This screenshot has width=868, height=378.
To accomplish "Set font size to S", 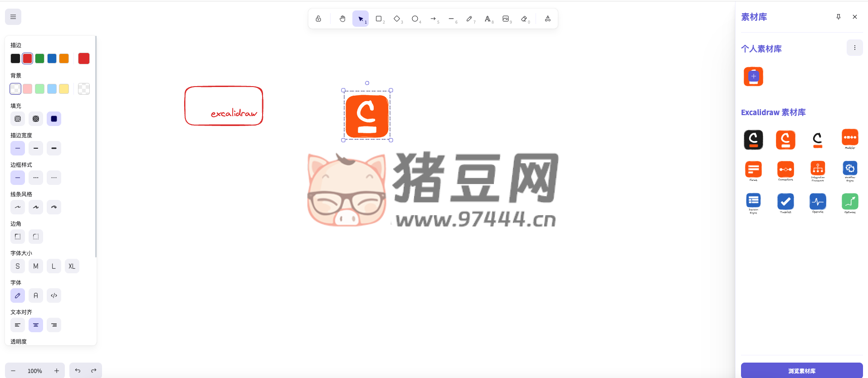I will tap(18, 266).
